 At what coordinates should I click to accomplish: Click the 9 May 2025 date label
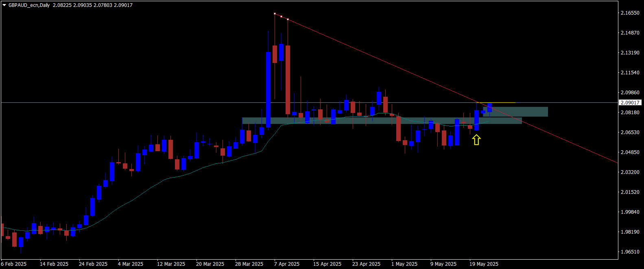(443, 264)
